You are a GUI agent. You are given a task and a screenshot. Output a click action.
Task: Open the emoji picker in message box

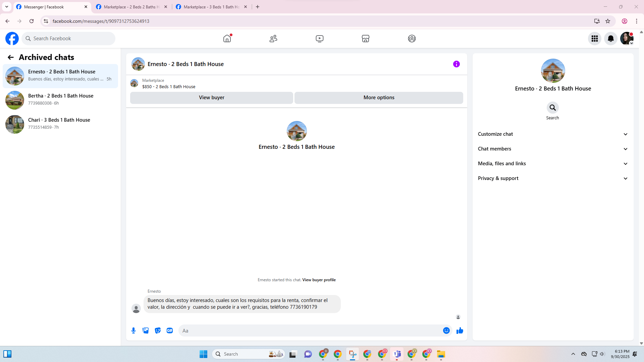click(x=446, y=330)
